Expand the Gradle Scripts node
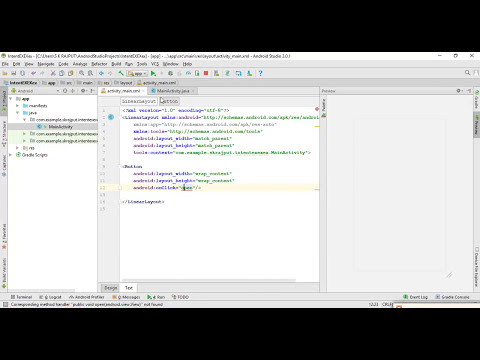 [x=11, y=155]
